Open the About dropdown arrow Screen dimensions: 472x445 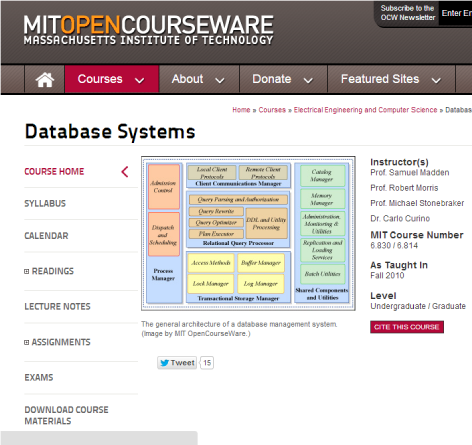pyautogui.click(x=220, y=80)
